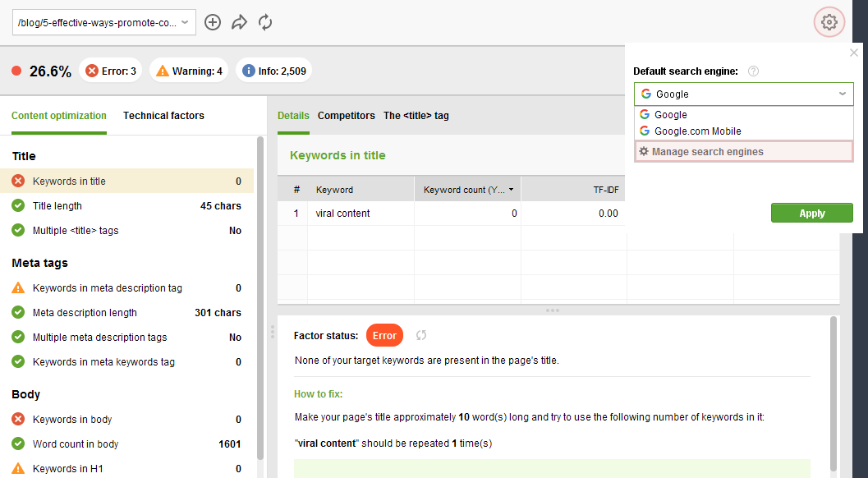Click the left factors panel scrollbar
This screenshot has height=478, width=868.
click(260, 299)
